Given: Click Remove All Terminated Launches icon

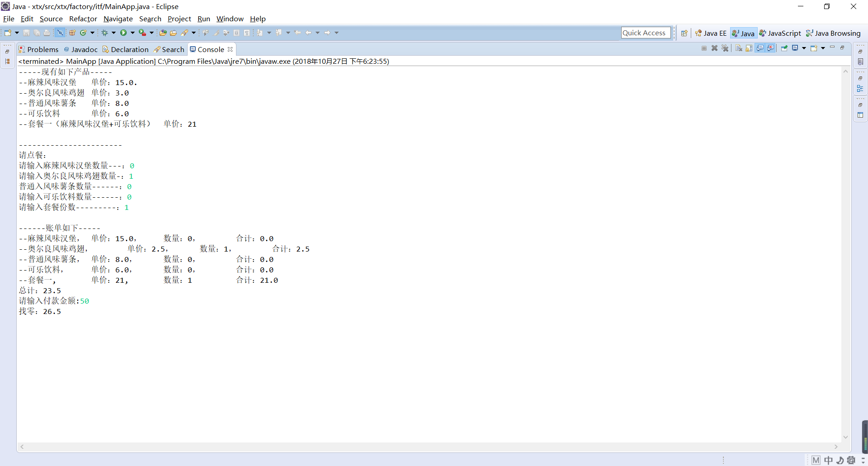Looking at the screenshot, I should pyautogui.click(x=725, y=48).
